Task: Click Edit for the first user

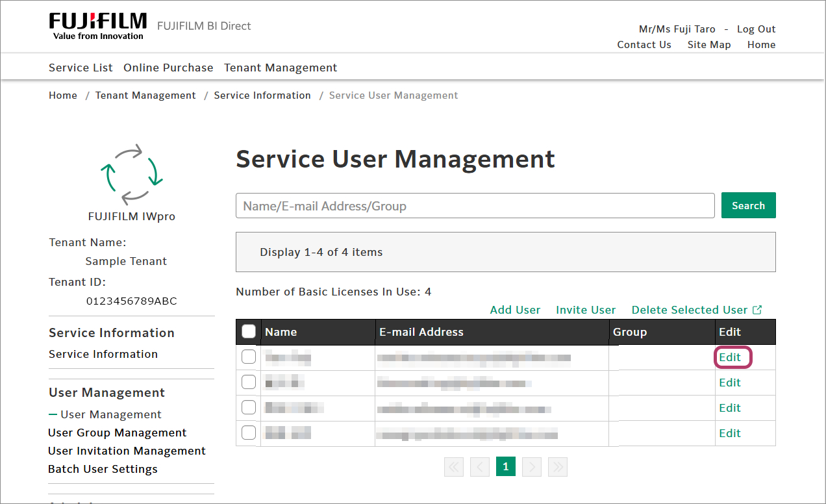Action: [x=730, y=357]
